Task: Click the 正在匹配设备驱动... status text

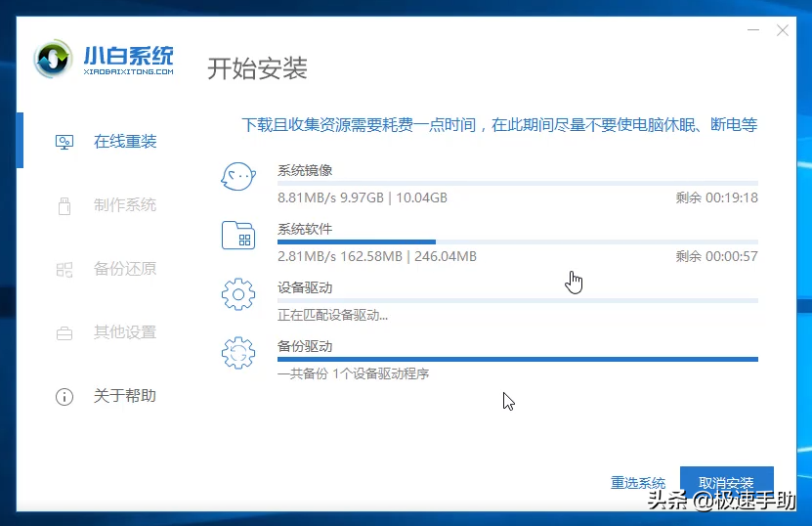Action: tap(332, 315)
